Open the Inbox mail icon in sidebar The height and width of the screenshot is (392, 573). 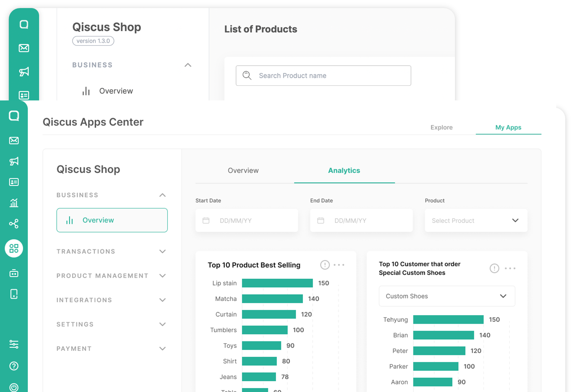[14, 140]
